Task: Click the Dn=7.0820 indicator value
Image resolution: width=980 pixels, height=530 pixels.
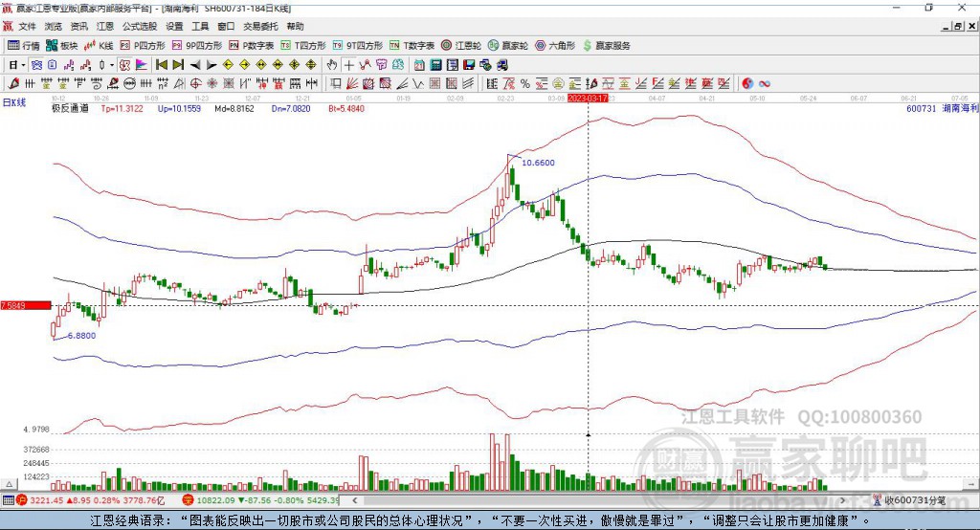Action: [291, 109]
